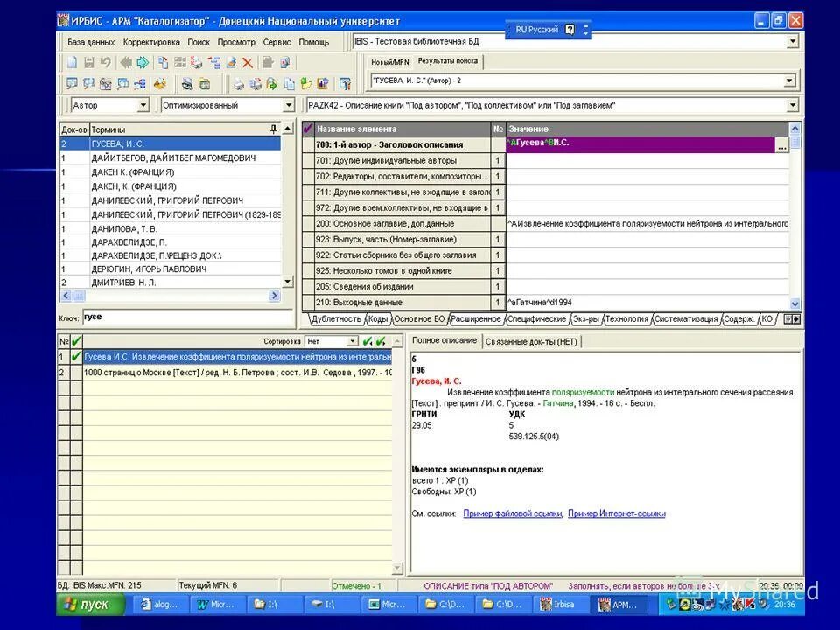Switch to the Новый/MFN tab
Screen dimensions: 840x630
pos(390,62)
